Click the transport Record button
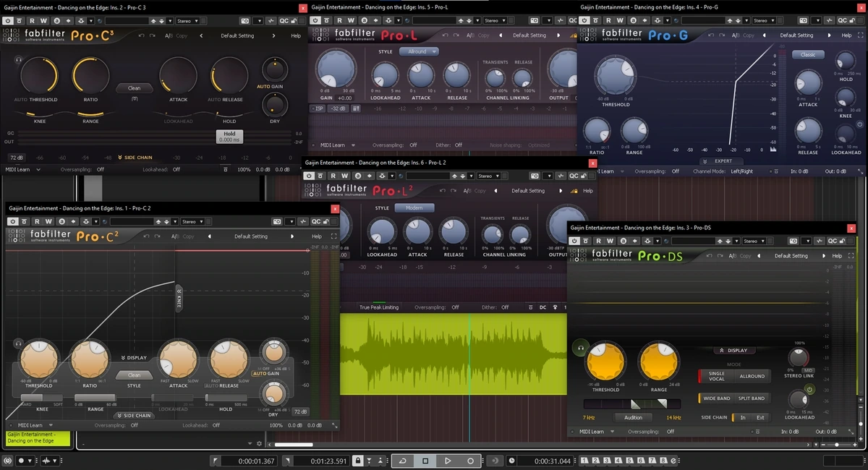The image size is (868, 470). pyautogui.click(x=470, y=461)
